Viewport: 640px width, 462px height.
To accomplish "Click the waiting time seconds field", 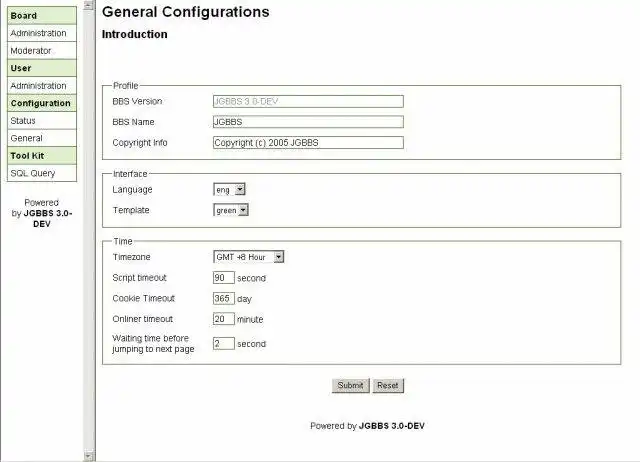I will (224, 343).
